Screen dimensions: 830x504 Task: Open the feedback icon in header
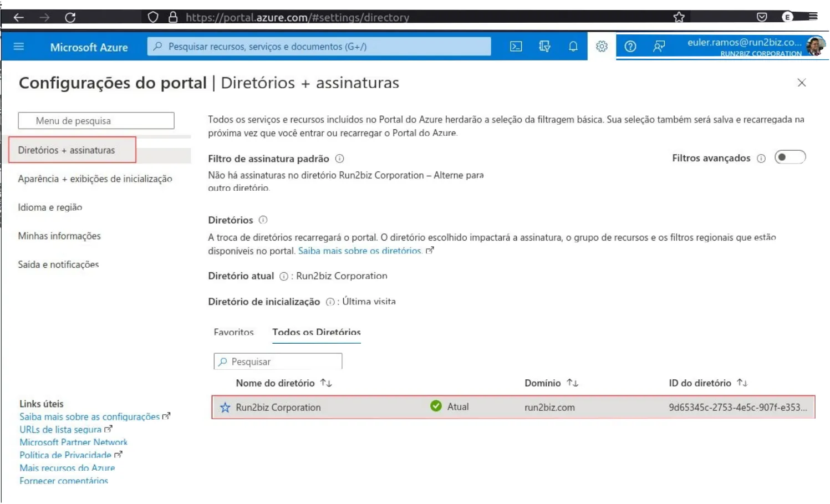659,47
